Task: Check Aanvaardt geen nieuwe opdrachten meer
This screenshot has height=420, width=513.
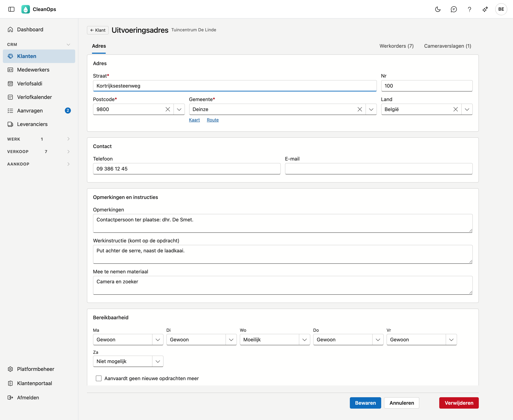Action: pyautogui.click(x=99, y=378)
